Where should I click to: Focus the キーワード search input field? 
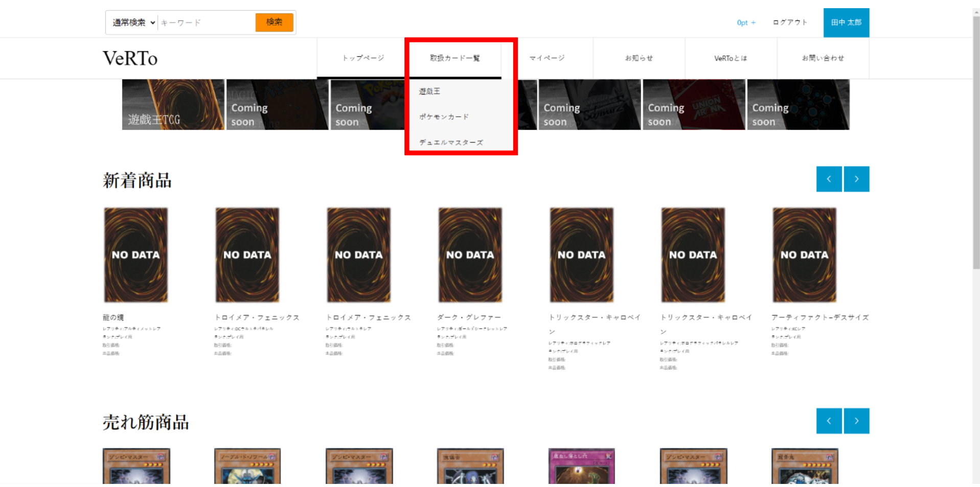tap(207, 22)
